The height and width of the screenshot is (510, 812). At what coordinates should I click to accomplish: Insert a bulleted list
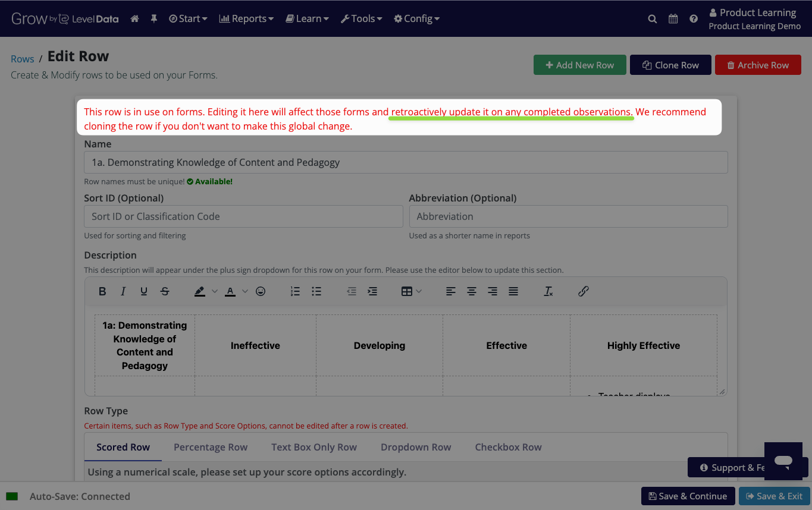[316, 291]
